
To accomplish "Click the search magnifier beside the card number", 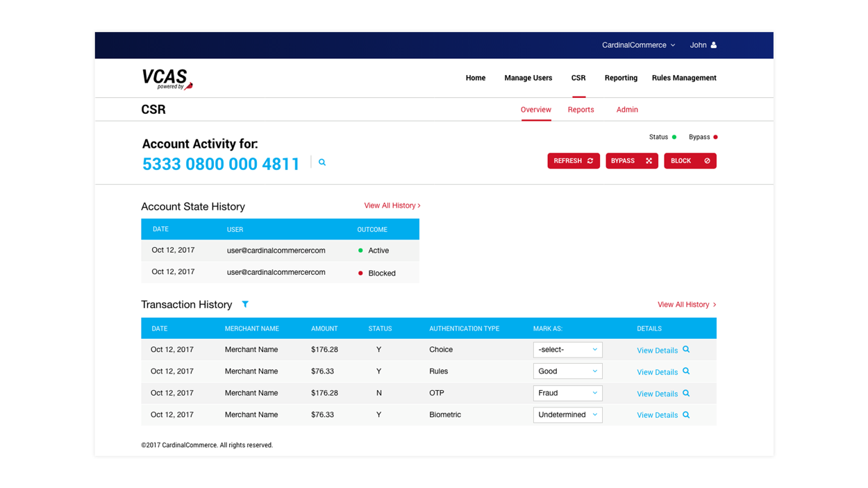I will tap(322, 161).
